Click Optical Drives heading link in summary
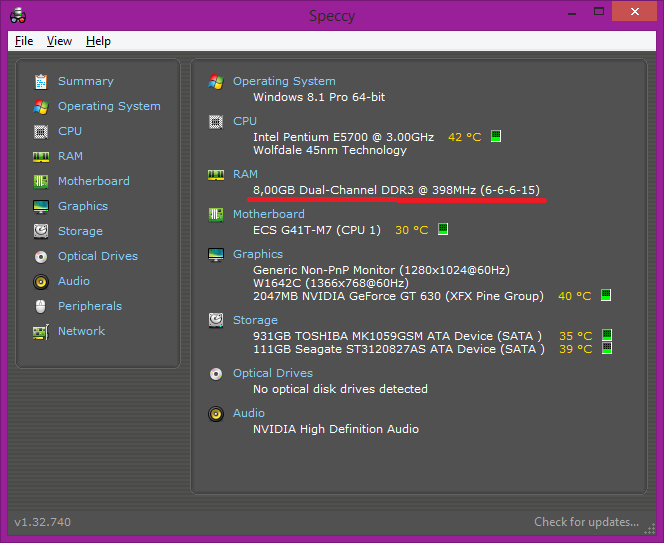 click(273, 373)
